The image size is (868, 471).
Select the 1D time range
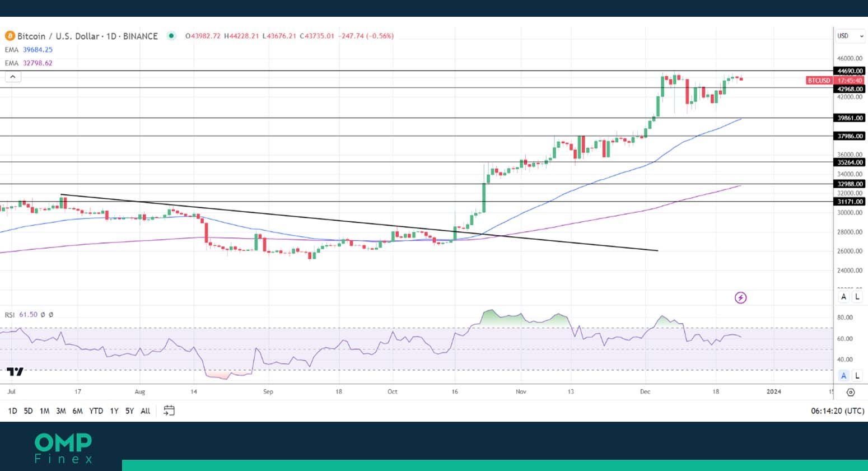pos(12,411)
